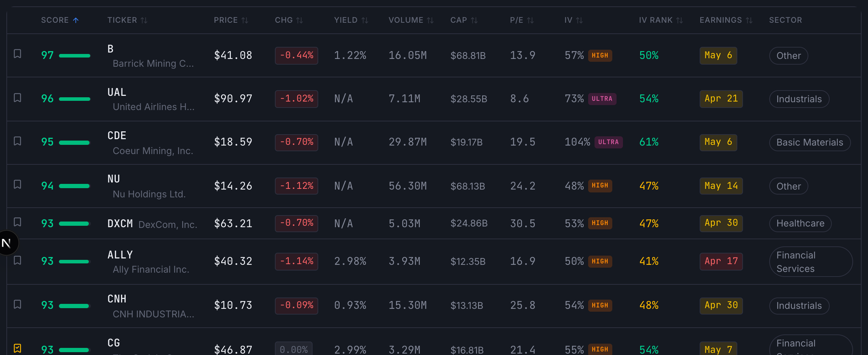
Task: Bookmark the DXCM DexCom row
Action: coord(18,222)
